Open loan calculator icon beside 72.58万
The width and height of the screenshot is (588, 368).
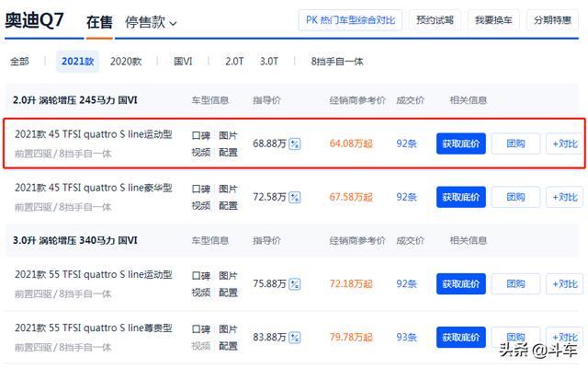295,197
